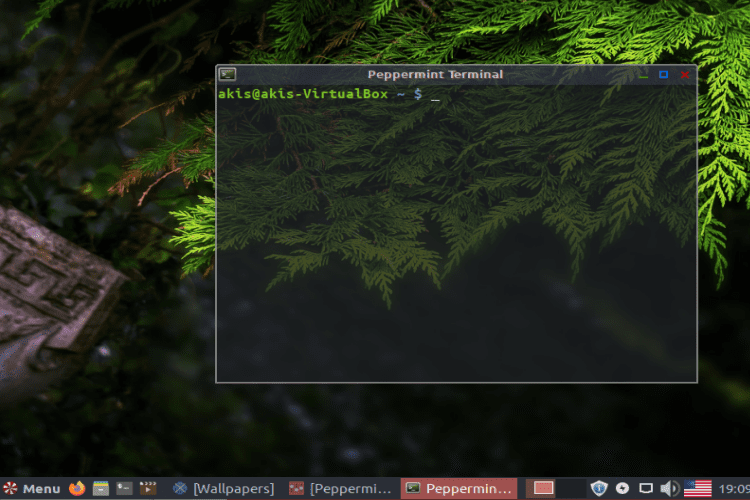Click the akis@akis-VirtualBox prompt text

pyautogui.click(x=303, y=94)
